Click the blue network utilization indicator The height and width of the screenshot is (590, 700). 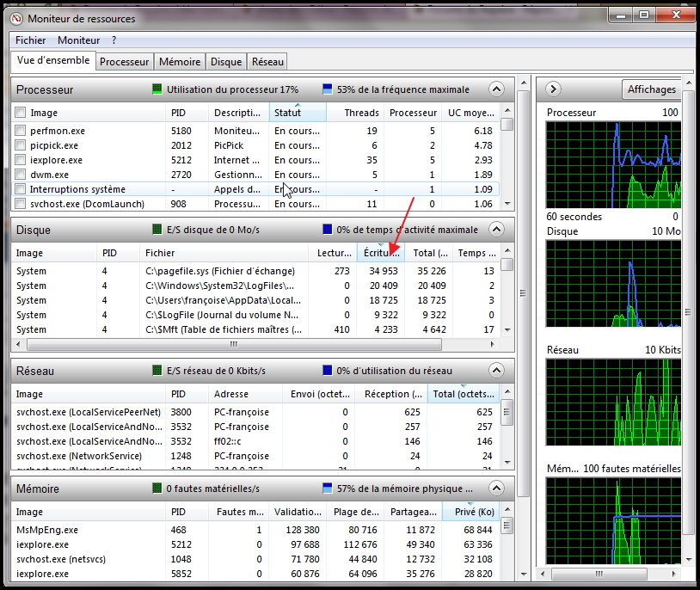(327, 371)
